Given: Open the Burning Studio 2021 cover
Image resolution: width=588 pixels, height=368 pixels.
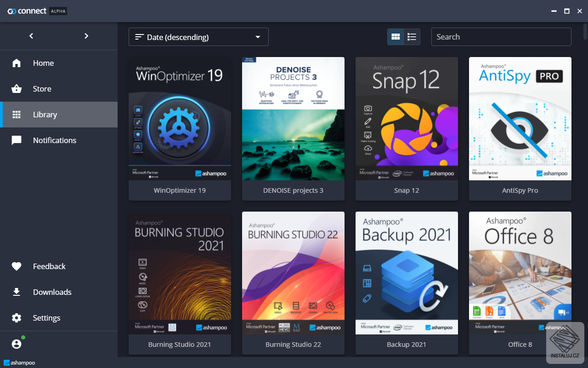Looking at the screenshot, I should click(x=180, y=273).
